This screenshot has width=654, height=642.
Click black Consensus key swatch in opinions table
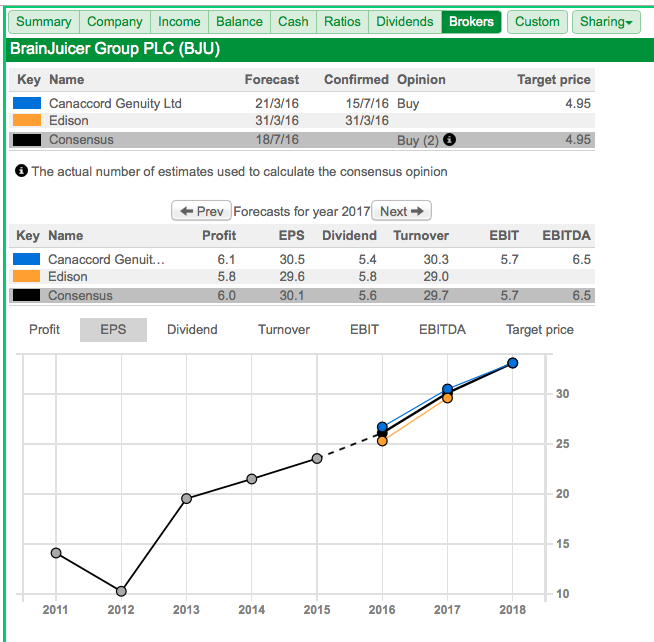(27, 140)
